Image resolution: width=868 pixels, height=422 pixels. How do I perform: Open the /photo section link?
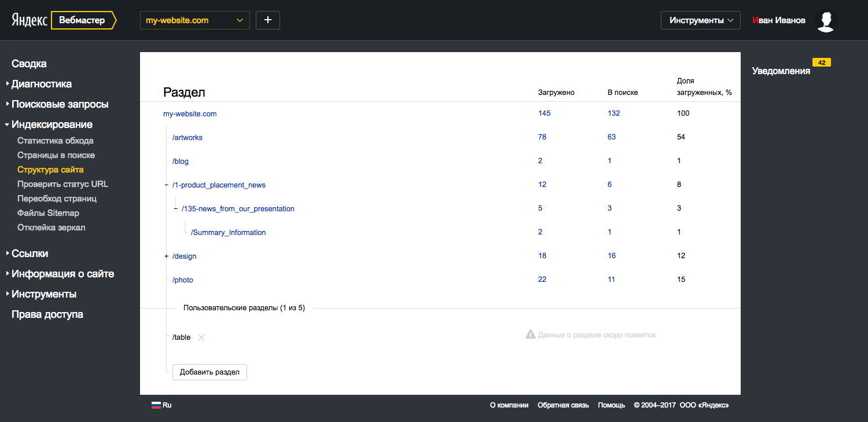click(x=183, y=280)
